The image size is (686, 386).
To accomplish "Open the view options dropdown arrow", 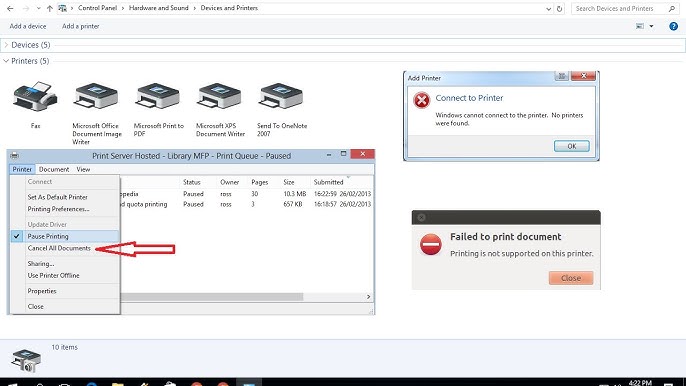I will tap(651, 26).
